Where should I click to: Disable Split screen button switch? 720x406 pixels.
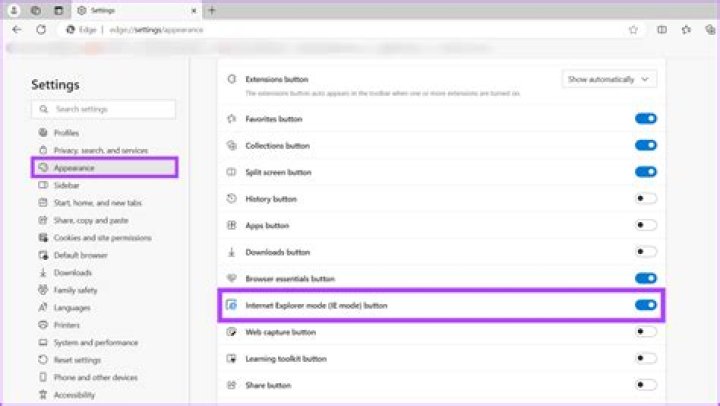point(646,172)
